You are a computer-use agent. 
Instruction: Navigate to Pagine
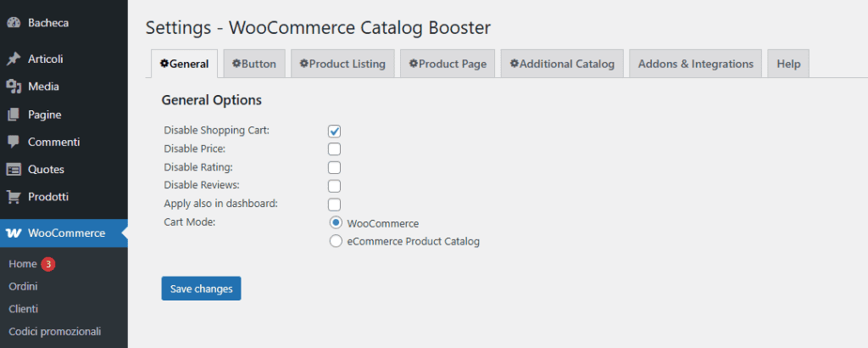click(x=44, y=115)
